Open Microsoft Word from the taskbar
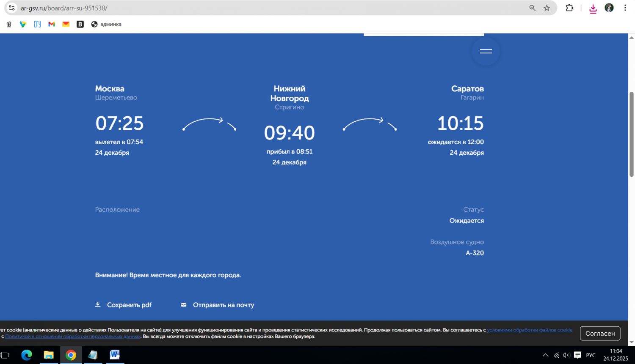This screenshot has height=364, width=635. [115, 355]
